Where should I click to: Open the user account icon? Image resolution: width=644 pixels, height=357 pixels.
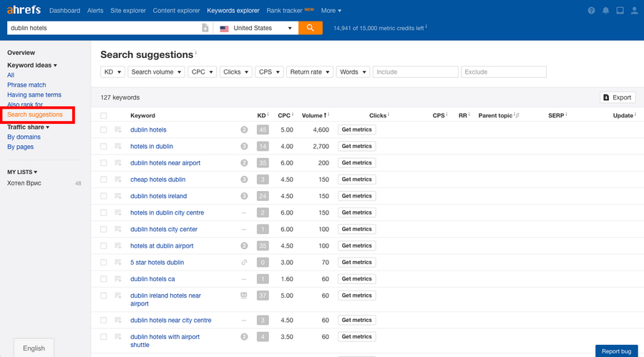click(634, 11)
